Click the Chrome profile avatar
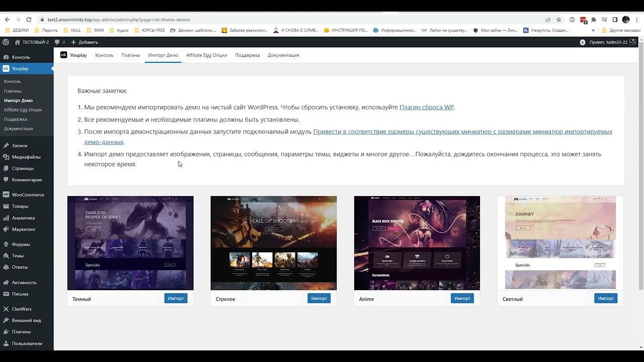The image size is (644, 362). coord(626,20)
